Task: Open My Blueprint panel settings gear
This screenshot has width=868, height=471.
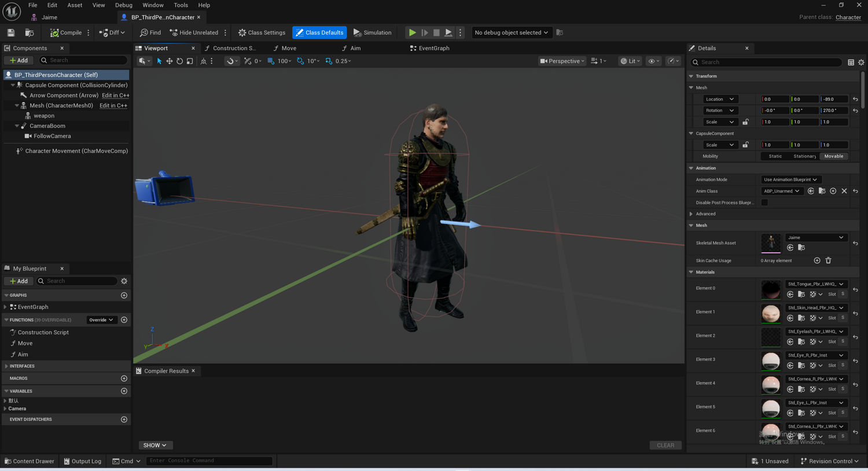Action: [x=124, y=281]
